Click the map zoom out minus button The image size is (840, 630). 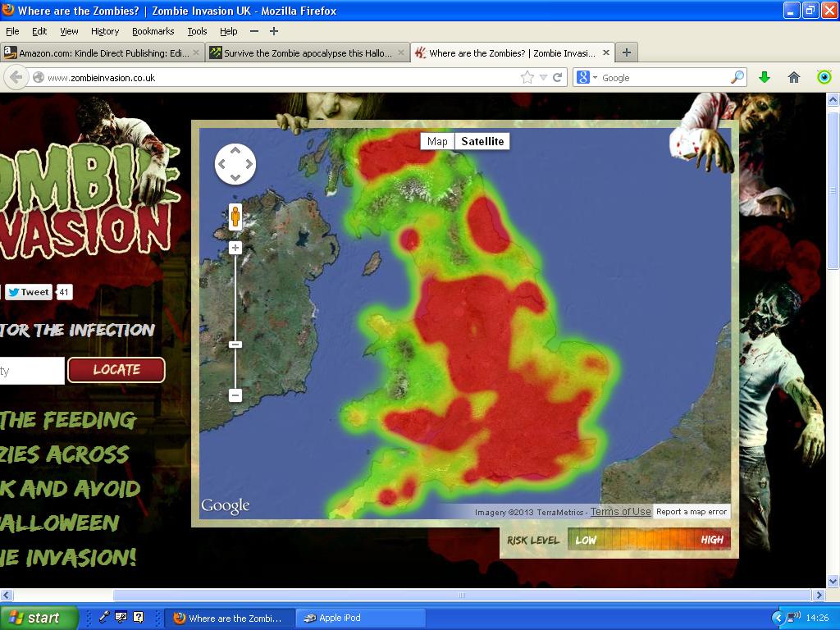pyautogui.click(x=235, y=395)
